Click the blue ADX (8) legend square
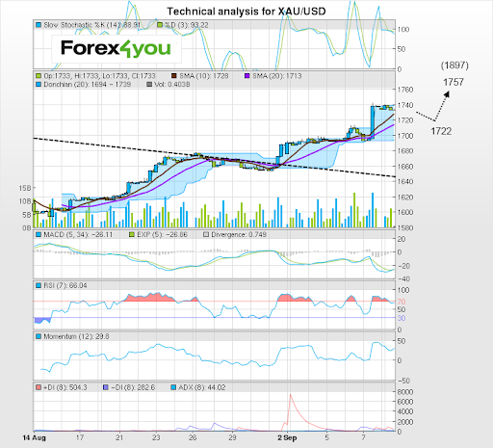The height and width of the screenshot is (448, 493). point(173,387)
